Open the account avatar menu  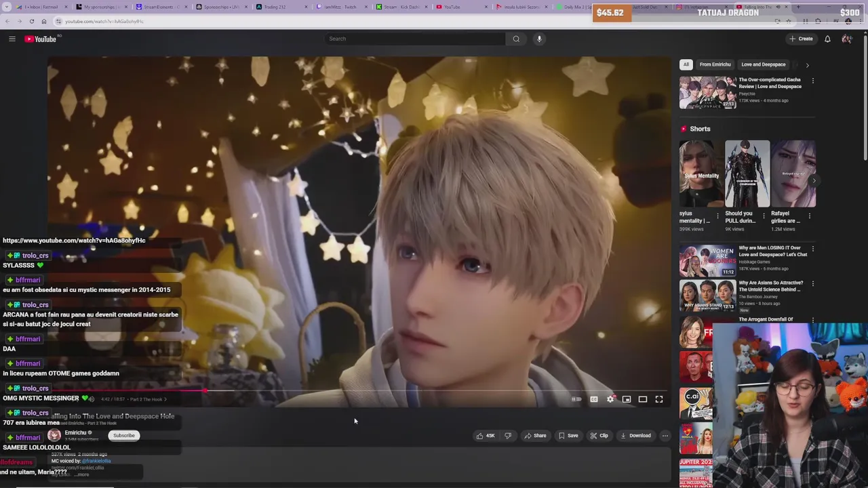click(x=846, y=39)
